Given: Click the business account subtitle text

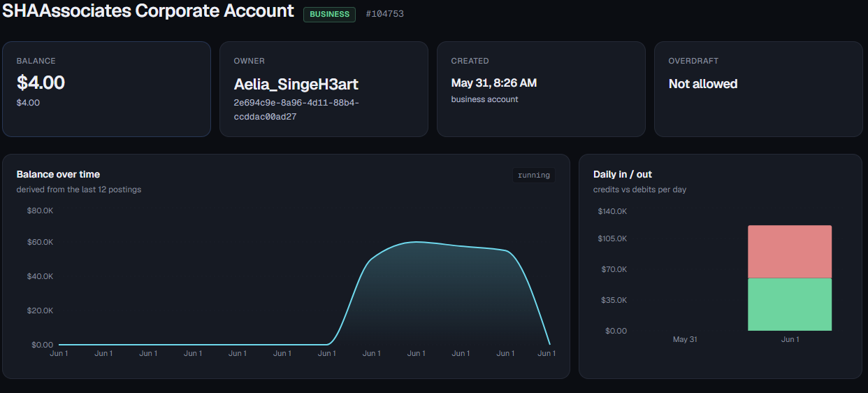Looking at the screenshot, I should (484, 99).
